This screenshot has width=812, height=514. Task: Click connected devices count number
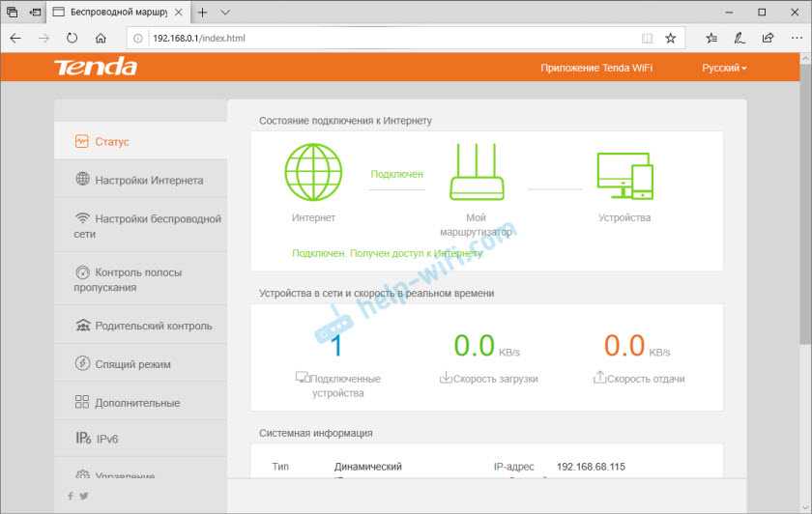336,346
